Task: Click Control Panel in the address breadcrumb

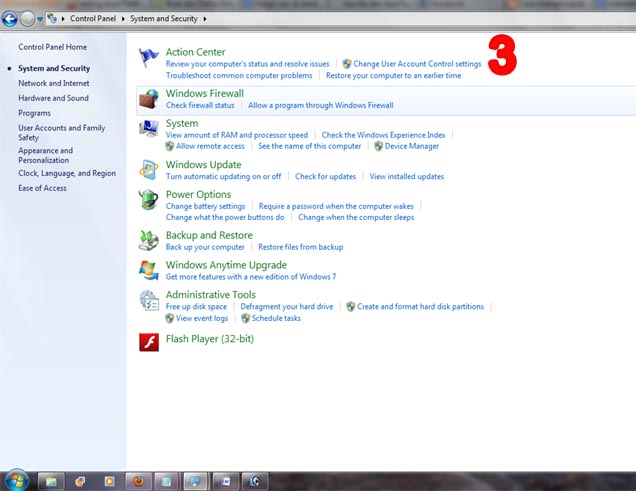Action: 93,19
